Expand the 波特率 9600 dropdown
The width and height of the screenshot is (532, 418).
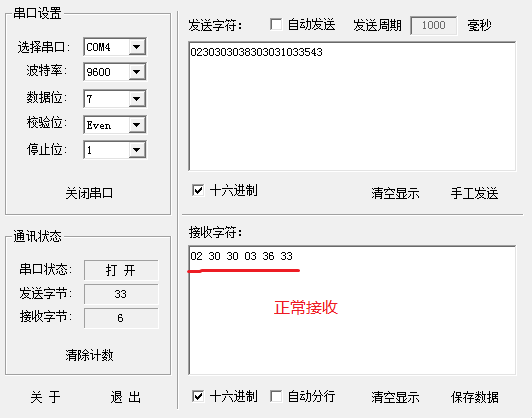tap(115, 72)
